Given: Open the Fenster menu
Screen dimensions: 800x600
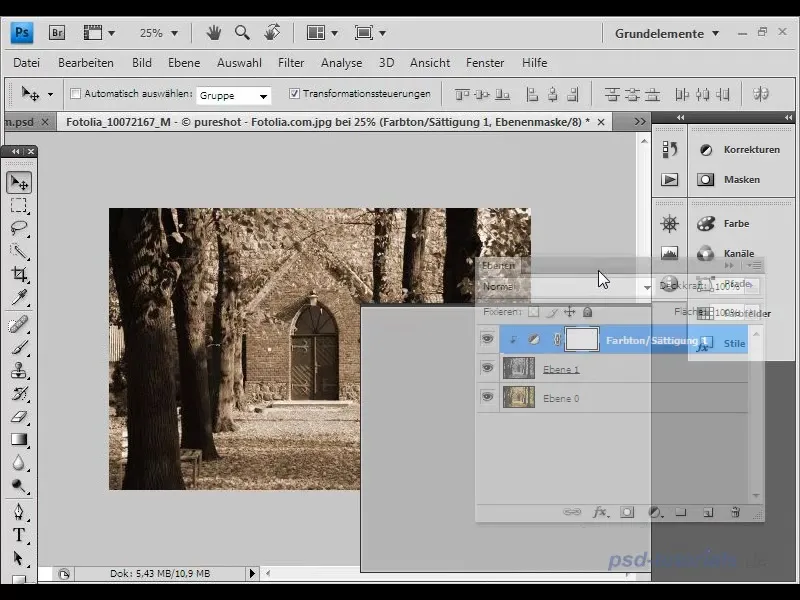Looking at the screenshot, I should [x=485, y=63].
